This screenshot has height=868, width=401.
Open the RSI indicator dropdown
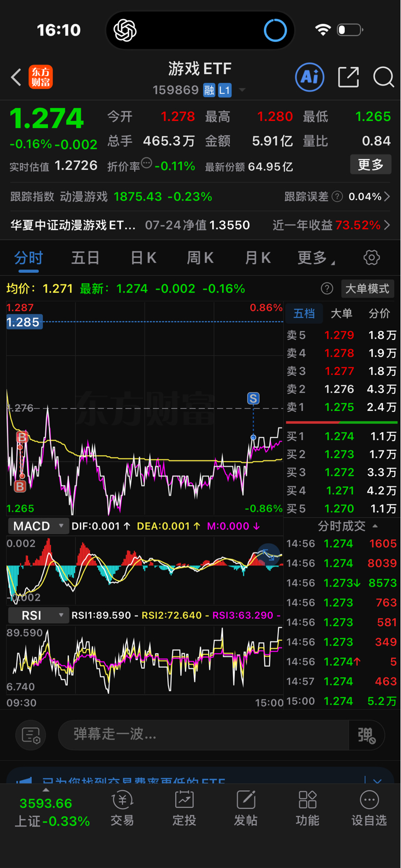[x=39, y=615]
